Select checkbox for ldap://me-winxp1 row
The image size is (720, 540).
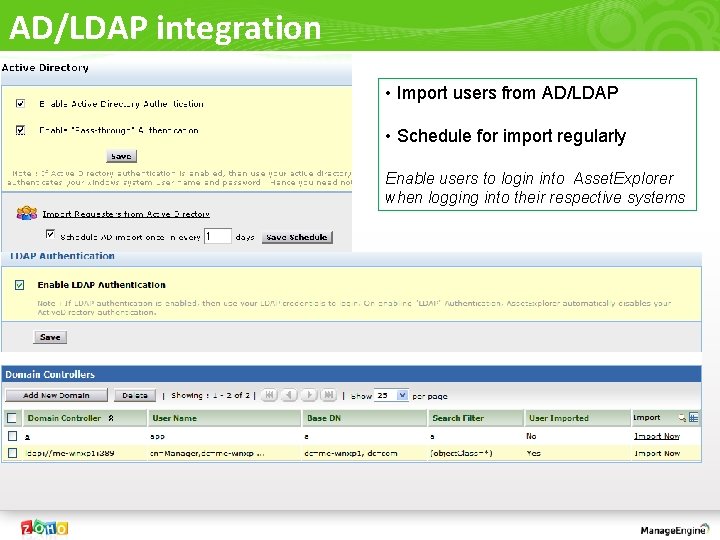(12, 453)
